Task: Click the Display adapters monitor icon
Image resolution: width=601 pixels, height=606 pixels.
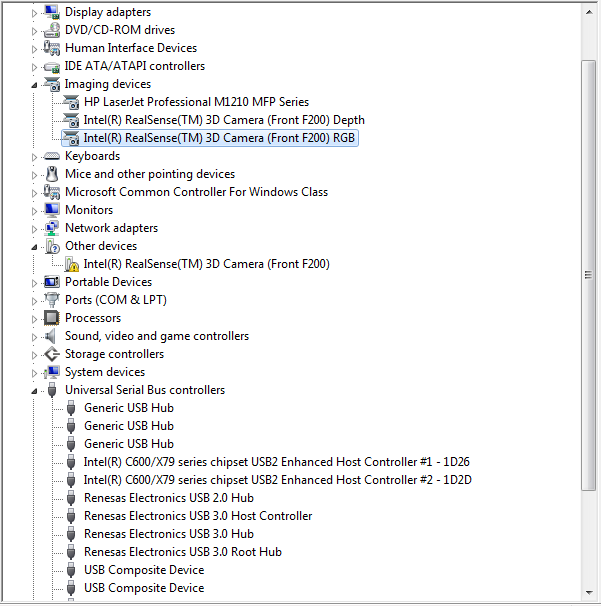Action: [x=52, y=12]
